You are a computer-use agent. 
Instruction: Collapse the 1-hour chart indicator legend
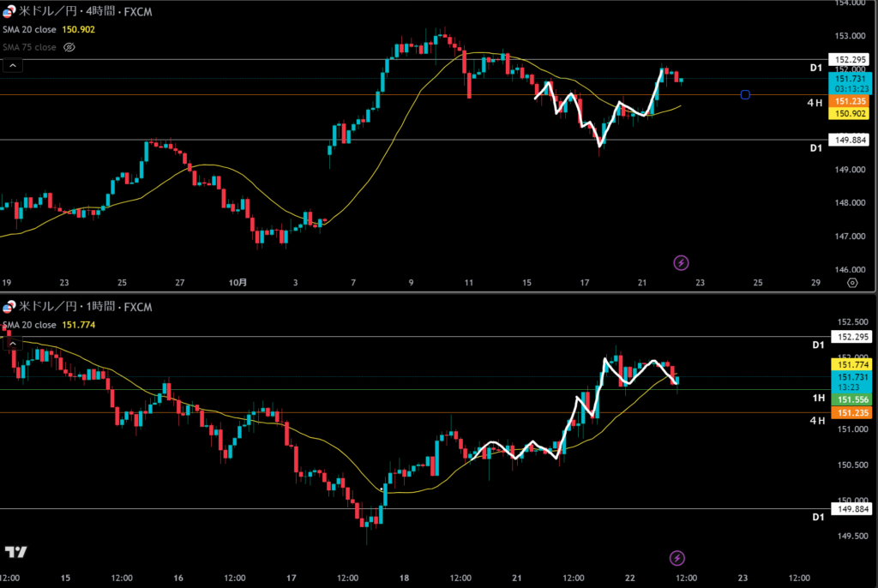point(11,342)
